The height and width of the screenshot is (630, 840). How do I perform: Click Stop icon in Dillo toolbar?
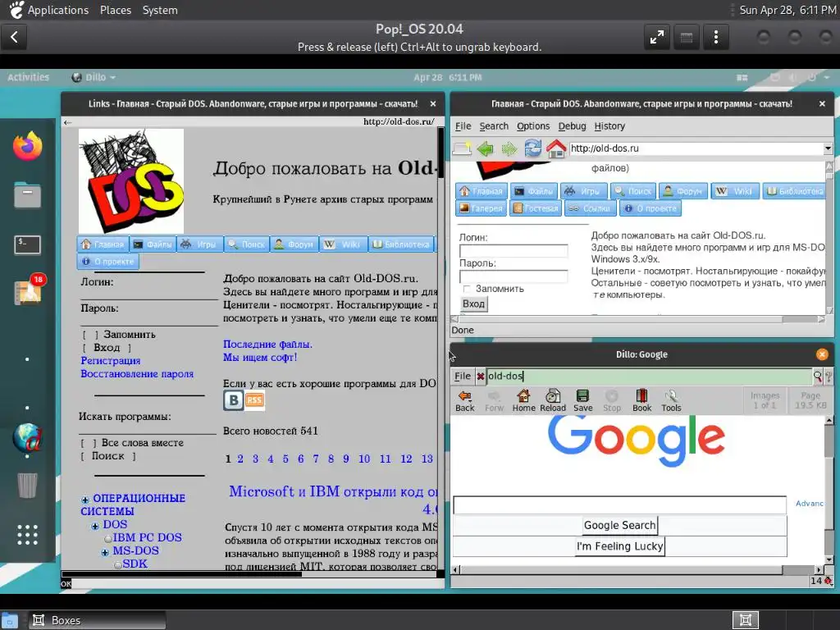(612, 400)
